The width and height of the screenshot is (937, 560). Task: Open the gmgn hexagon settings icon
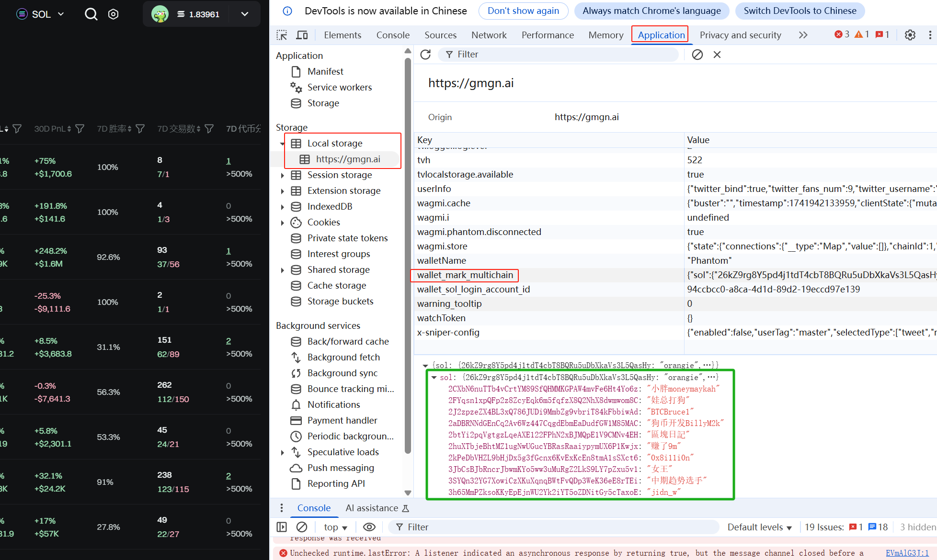click(114, 14)
